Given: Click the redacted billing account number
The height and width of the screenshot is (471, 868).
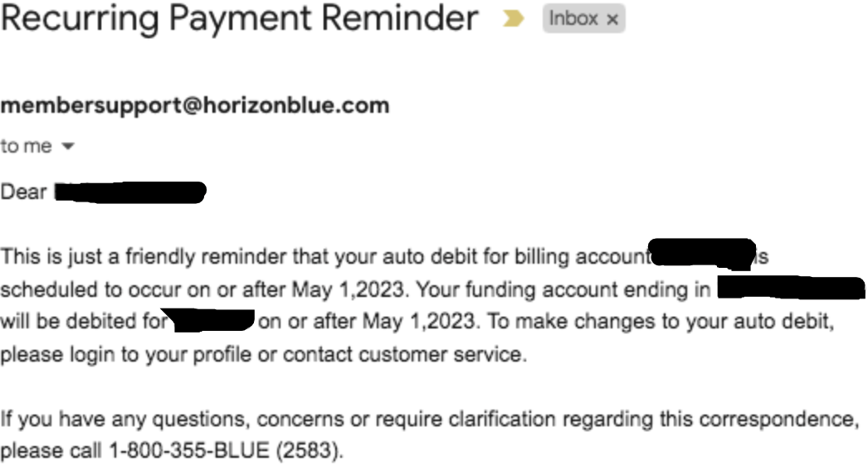Looking at the screenshot, I should click(x=702, y=253).
